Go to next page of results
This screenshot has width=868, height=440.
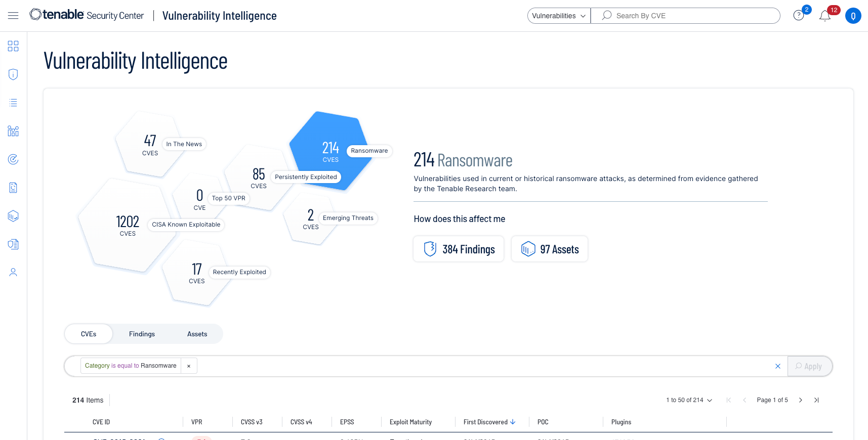pyautogui.click(x=800, y=400)
